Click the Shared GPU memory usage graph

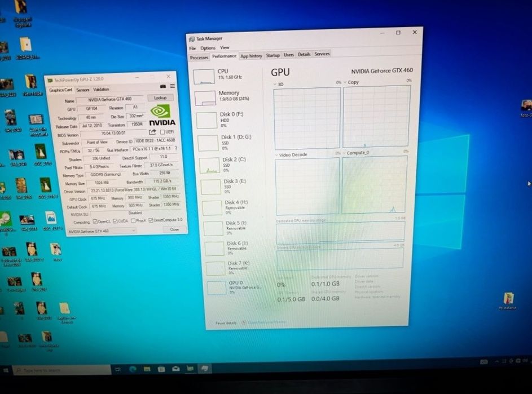click(340, 258)
